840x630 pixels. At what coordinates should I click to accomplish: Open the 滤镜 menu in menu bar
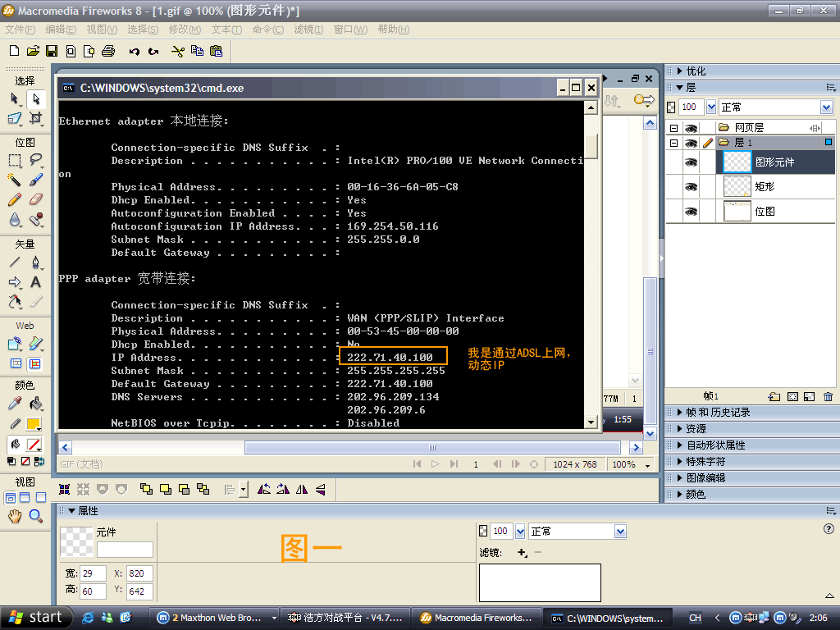(x=308, y=30)
